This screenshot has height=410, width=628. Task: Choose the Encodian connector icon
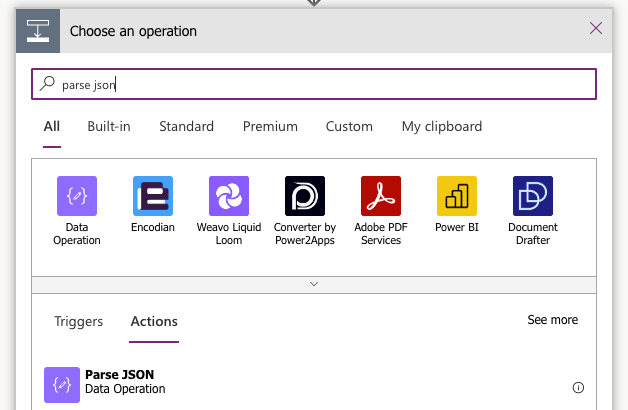pyautogui.click(x=153, y=196)
